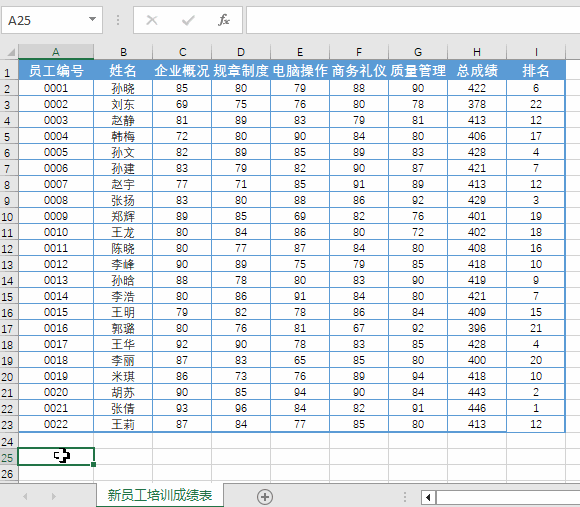Select column H header
This screenshot has height=507, width=580.
[x=477, y=52]
